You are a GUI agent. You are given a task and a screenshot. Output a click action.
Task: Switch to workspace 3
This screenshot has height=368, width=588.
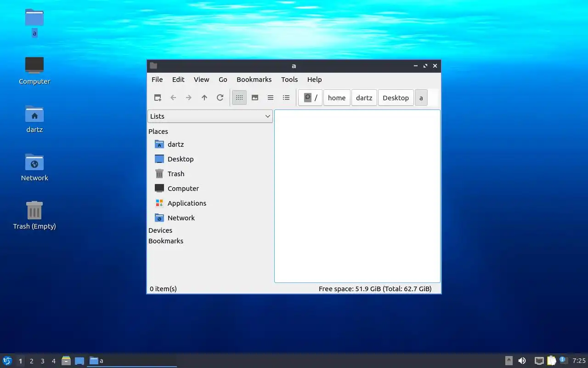(x=42, y=361)
